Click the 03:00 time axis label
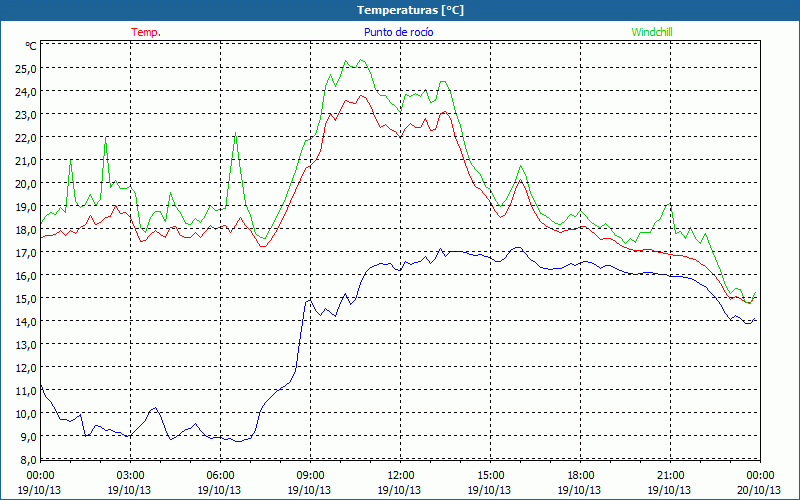Image resolution: width=800 pixels, height=500 pixels. pos(130,476)
